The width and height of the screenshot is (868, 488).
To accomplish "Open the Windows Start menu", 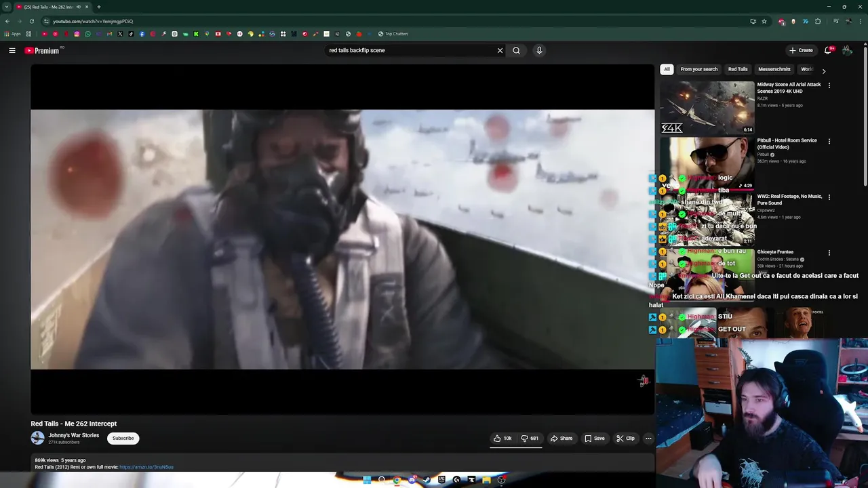I will (x=367, y=480).
